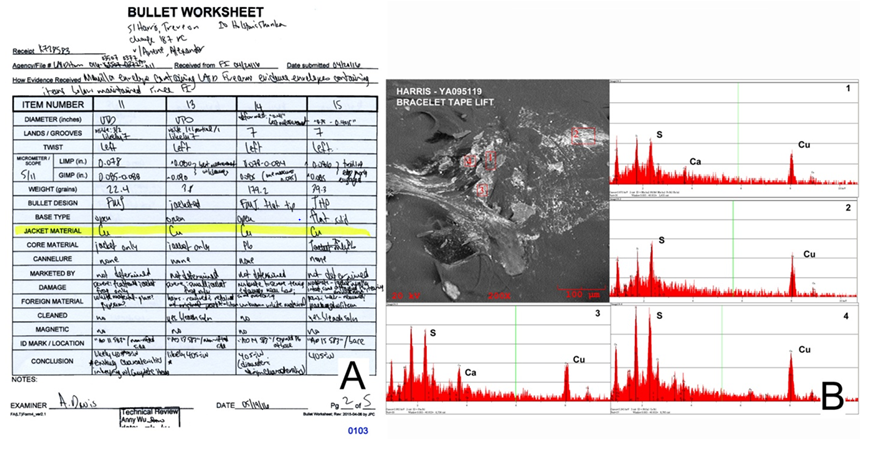
Task: Select the ITEM NUMBER header cell
Action: (x=53, y=104)
